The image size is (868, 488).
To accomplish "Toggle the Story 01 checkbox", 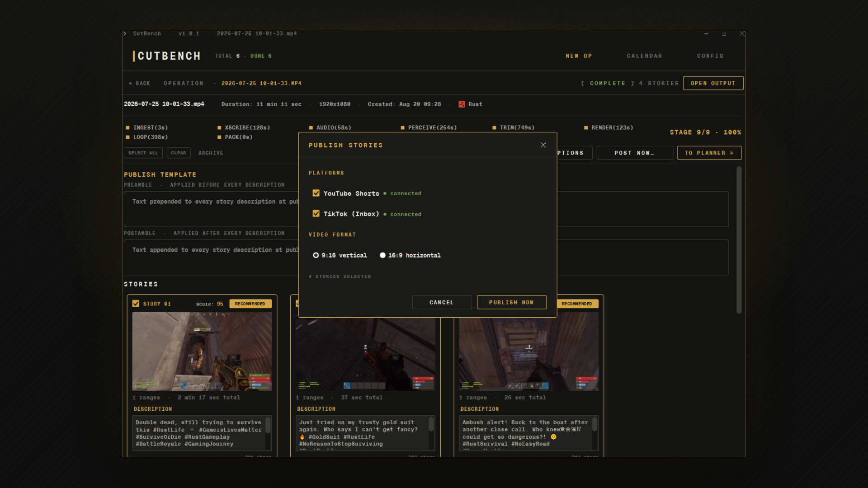I will [136, 304].
